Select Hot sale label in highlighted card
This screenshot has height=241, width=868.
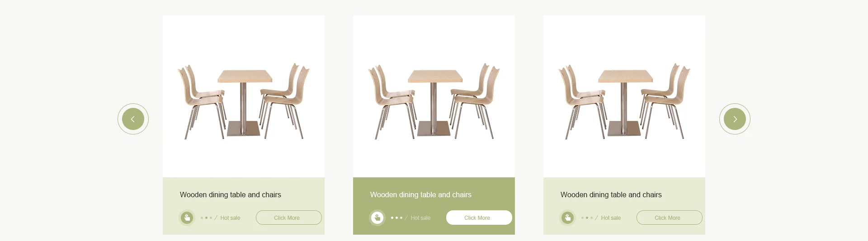click(x=420, y=218)
